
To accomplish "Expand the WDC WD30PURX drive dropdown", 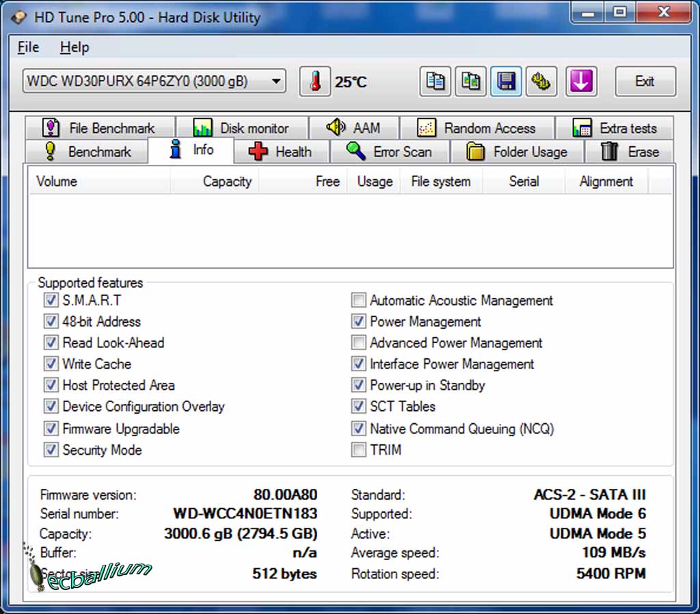I will [275, 82].
